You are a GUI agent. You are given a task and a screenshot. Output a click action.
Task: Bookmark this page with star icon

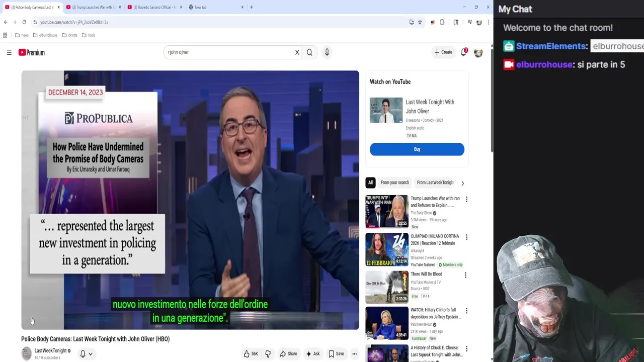(x=420, y=22)
